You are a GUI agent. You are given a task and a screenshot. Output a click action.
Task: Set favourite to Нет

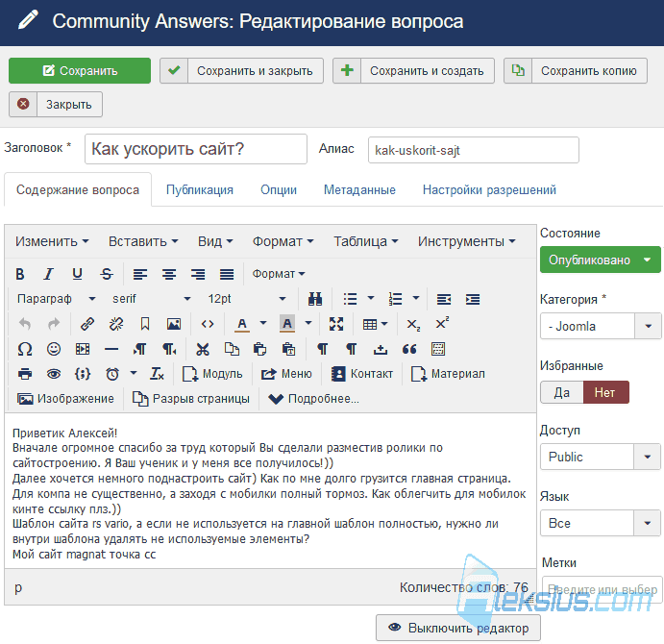606,392
